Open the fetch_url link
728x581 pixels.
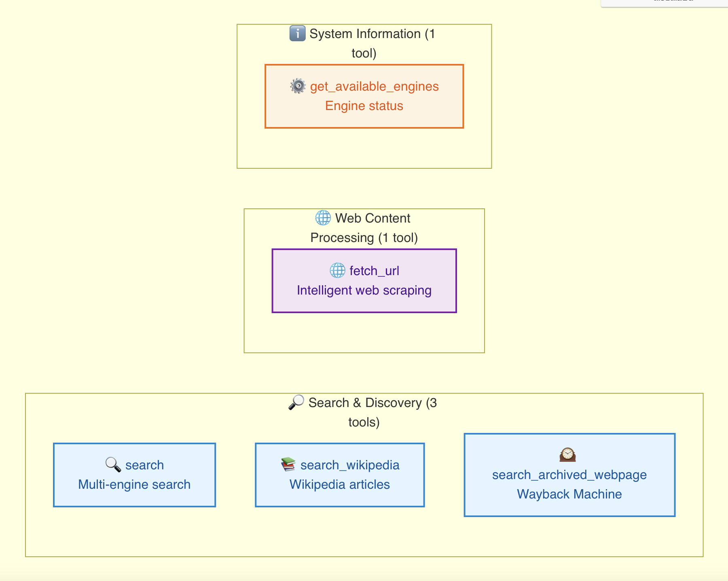coord(374,271)
